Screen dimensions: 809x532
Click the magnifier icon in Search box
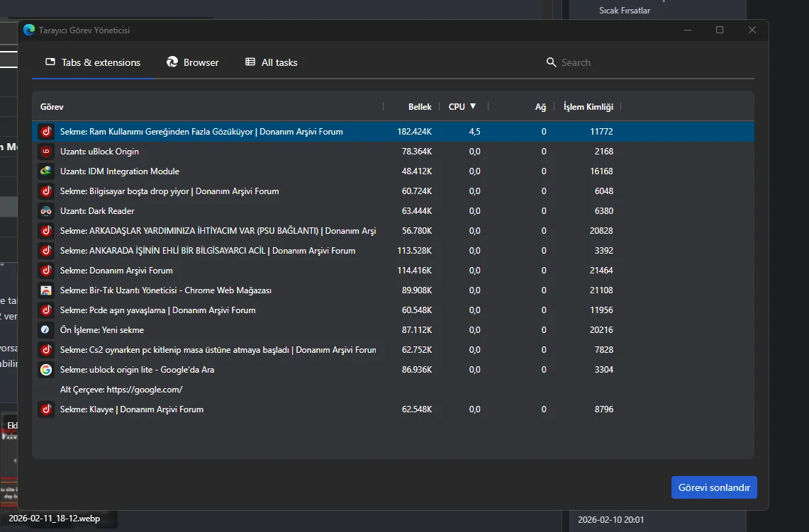click(x=551, y=62)
